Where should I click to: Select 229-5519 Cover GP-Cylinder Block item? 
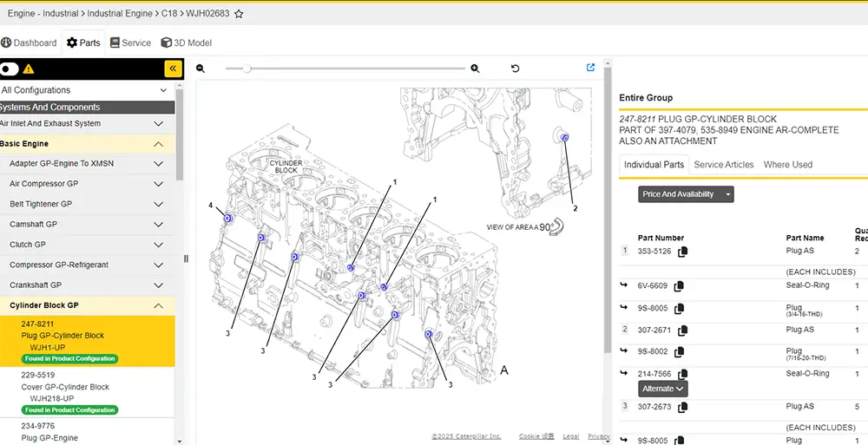point(65,387)
